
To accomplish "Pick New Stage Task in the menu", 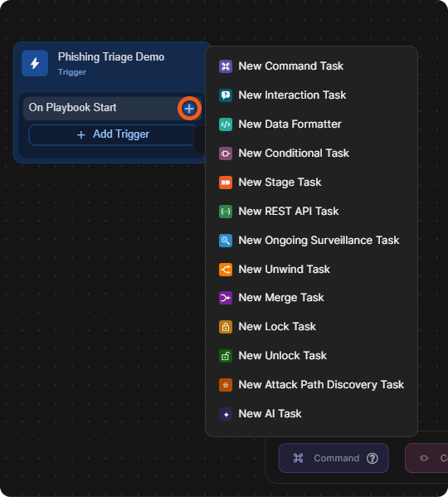I will [x=311, y=183].
